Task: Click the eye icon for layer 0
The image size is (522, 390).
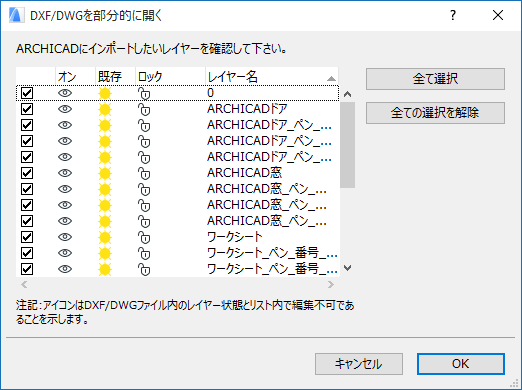Action: pos(65,93)
